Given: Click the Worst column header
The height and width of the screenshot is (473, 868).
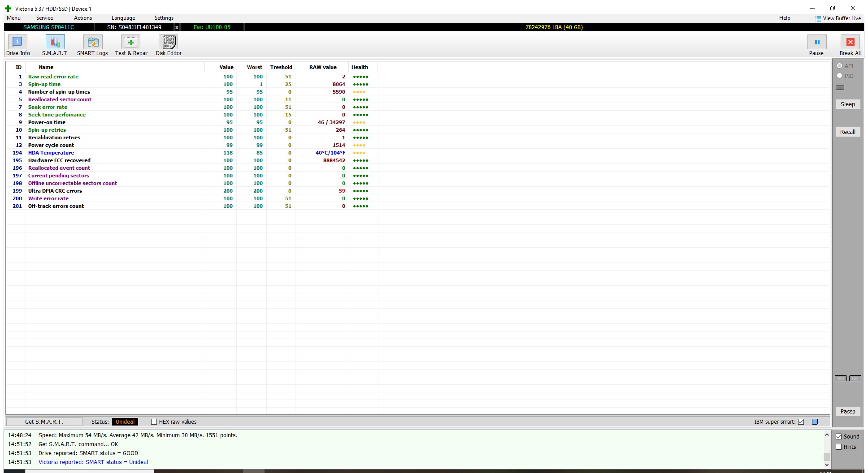Looking at the screenshot, I should 255,67.
